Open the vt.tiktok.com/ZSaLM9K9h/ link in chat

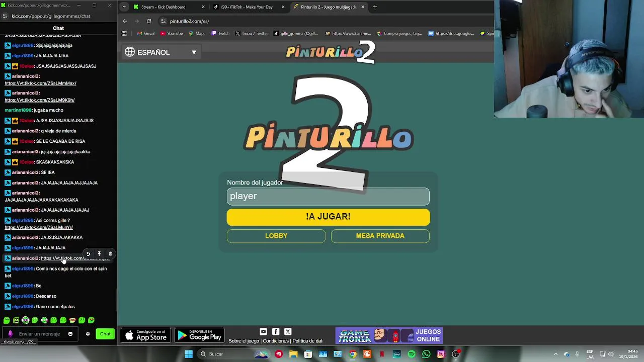(x=40, y=100)
